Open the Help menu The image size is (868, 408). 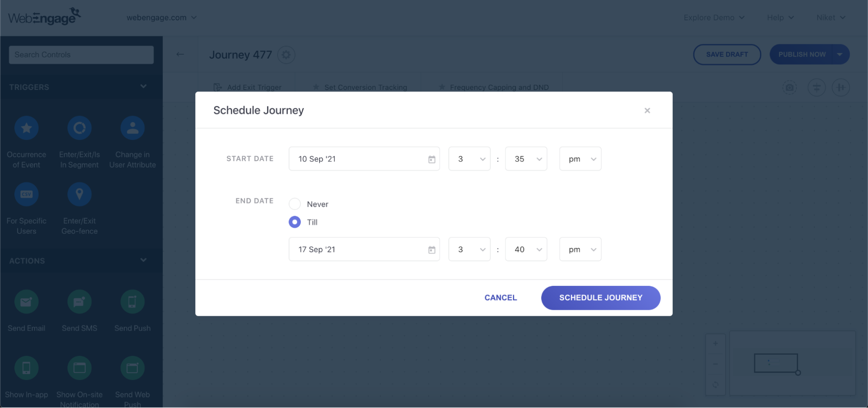tap(780, 17)
